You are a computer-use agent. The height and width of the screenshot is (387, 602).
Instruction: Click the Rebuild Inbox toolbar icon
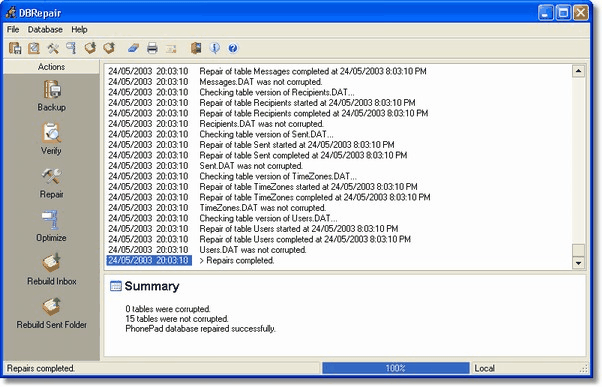[90, 48]
